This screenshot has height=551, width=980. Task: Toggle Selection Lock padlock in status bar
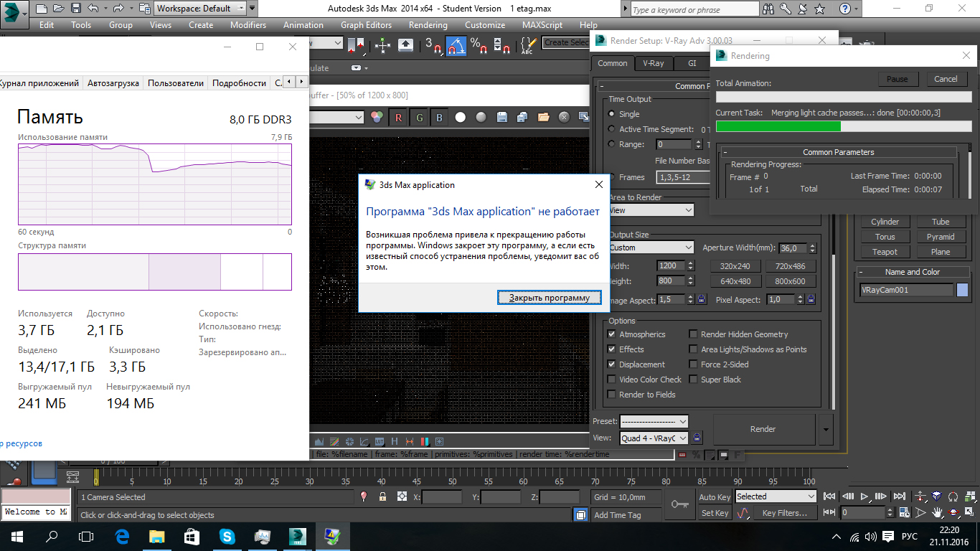[382, 496]
